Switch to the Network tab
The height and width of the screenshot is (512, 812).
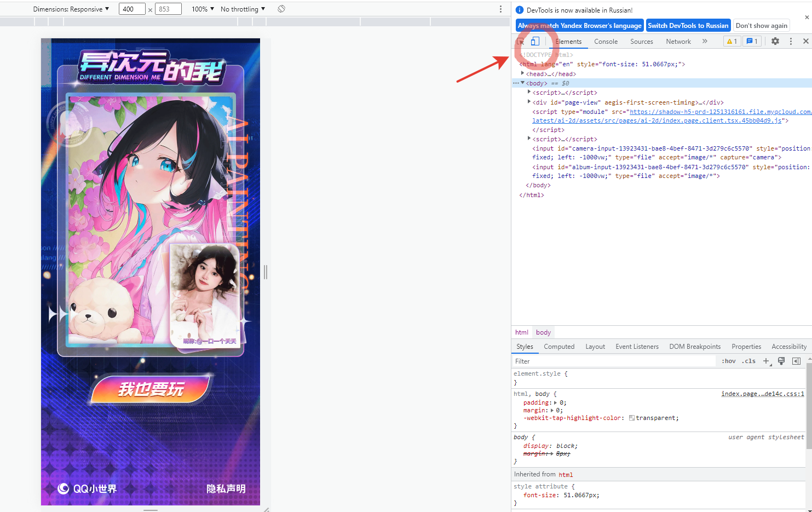[678, 41]
